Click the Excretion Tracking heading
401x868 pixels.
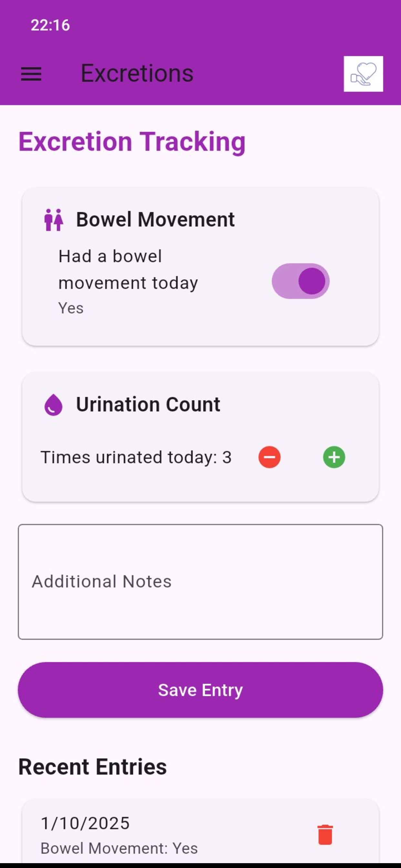tap(132, 141)
